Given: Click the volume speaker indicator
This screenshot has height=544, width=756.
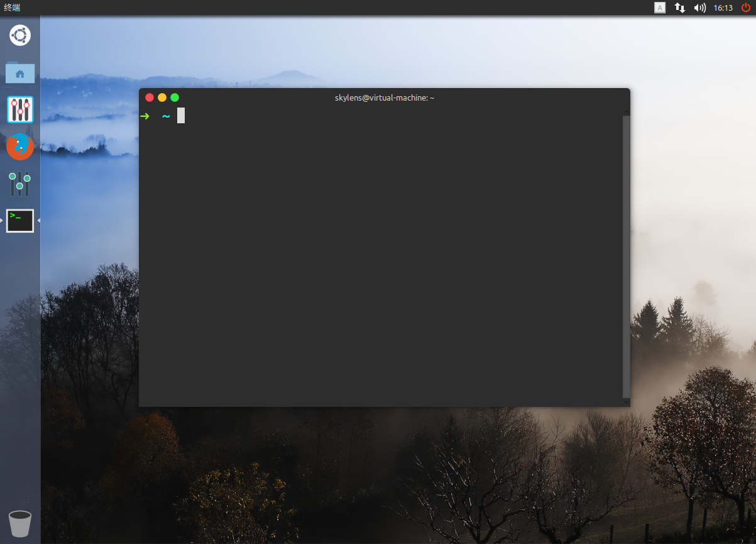Looking at the screenshot, I should [x=699, y=8].
